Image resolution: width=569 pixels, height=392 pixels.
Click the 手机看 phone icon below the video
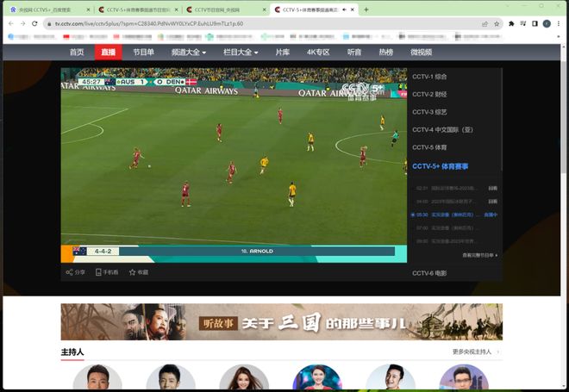[x=98, y=272]
